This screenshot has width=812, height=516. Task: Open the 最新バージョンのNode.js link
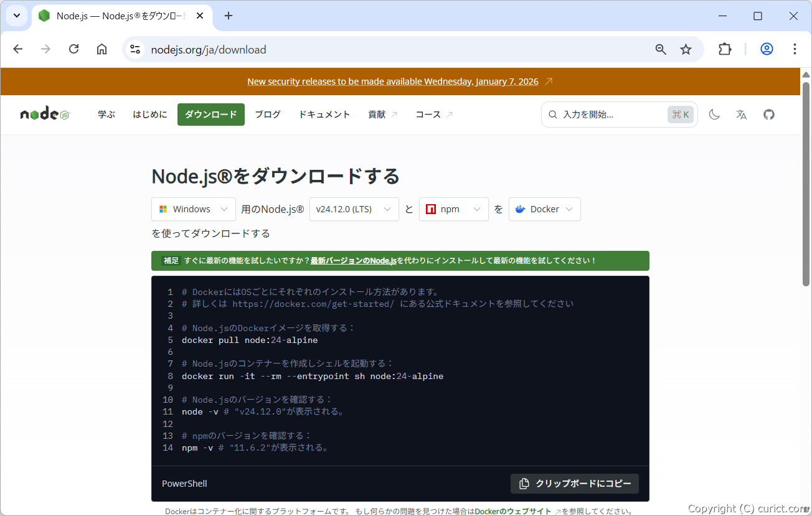tap(352, 260)
